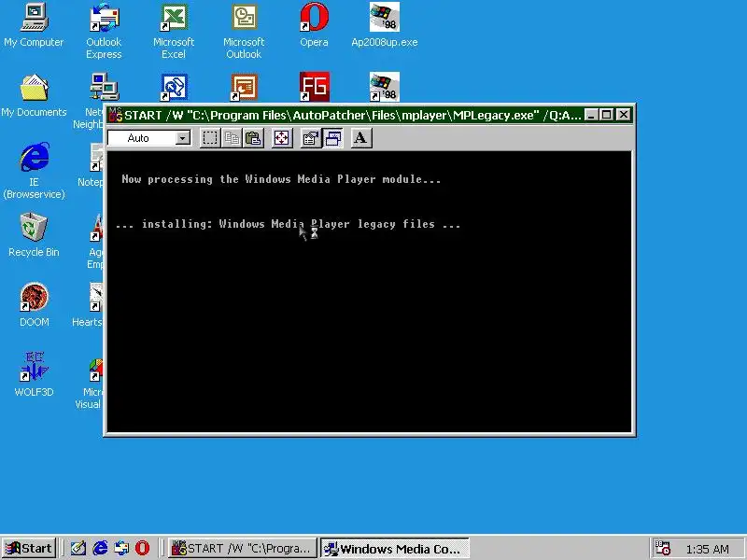Switch DOS window to Full screen
Image resolution: width=747 pixels, height=560 pixels.
[x=282, y=138]
